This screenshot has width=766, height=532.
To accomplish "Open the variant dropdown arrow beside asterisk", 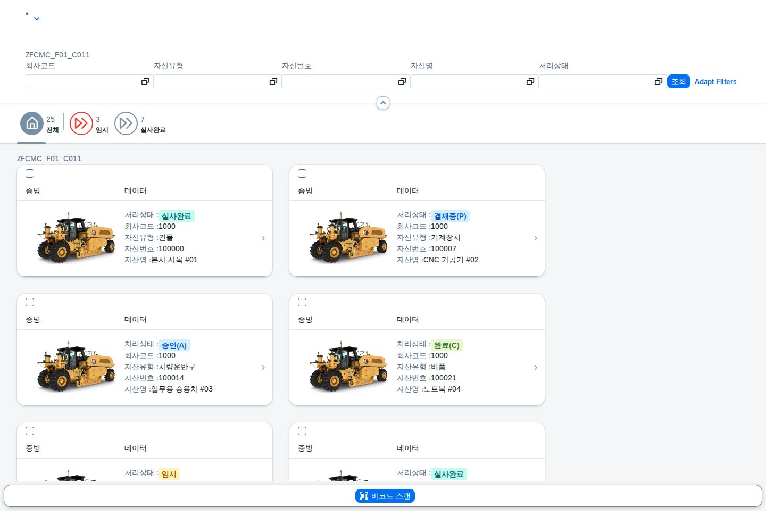I will click(x=37, y=19).
